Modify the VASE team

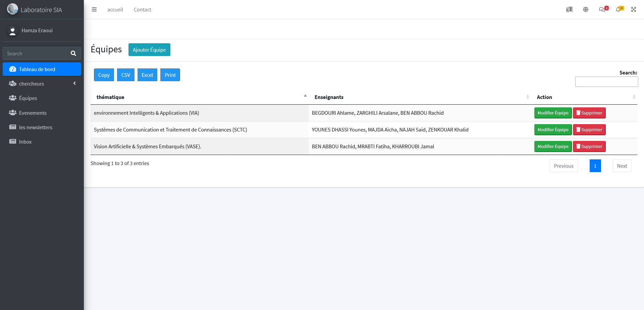coord(553,146)
